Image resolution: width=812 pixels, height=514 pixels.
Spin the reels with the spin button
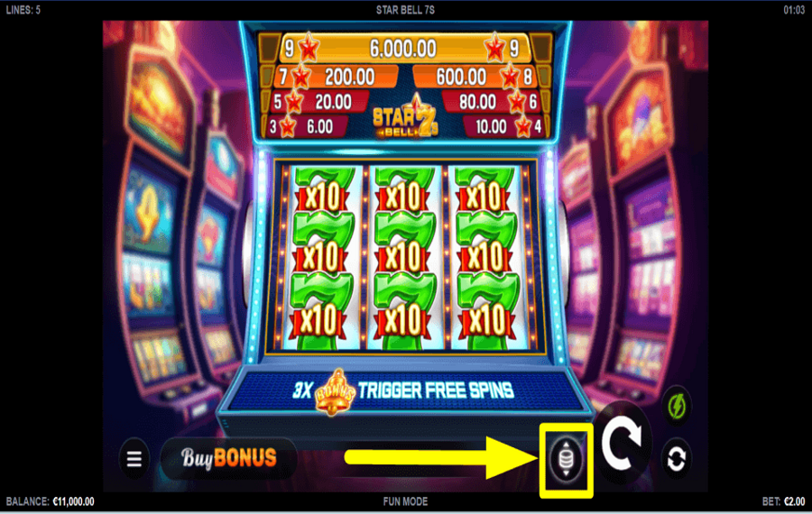pos(623,442)
